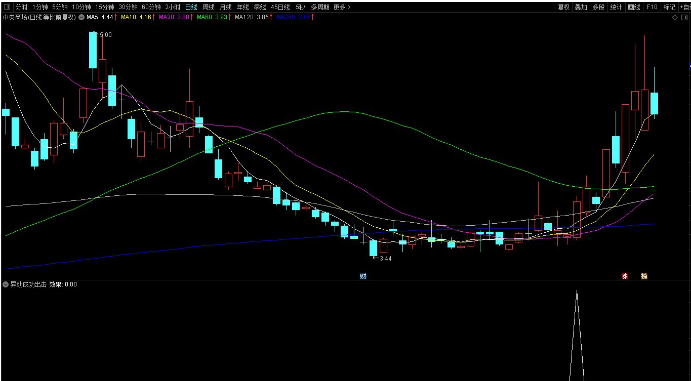Open the 更多 periods dropdown
691x381 pixels.
click(342, 7)
